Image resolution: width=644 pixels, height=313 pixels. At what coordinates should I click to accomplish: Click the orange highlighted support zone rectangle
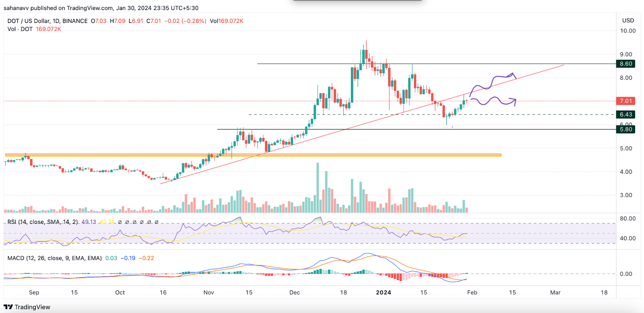[253, 155]
